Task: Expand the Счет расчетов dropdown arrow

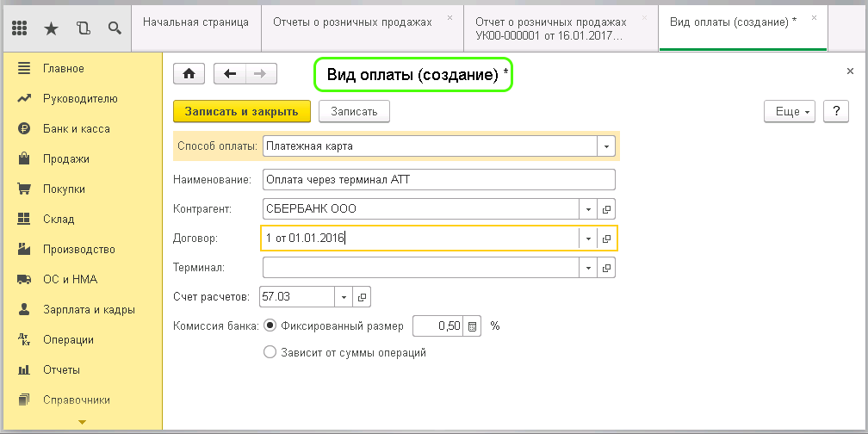Action: [344, 297]
